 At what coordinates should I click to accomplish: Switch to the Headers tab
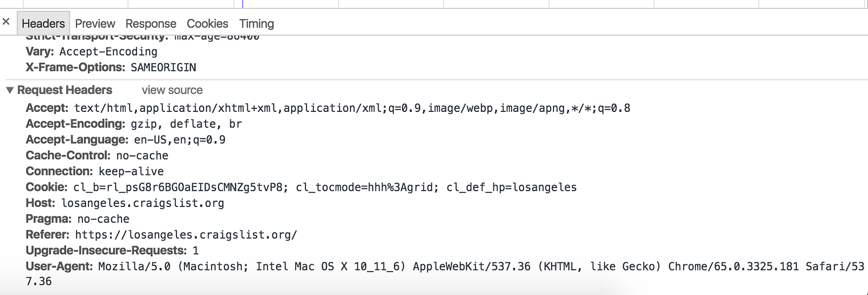[x=43, y=24]
